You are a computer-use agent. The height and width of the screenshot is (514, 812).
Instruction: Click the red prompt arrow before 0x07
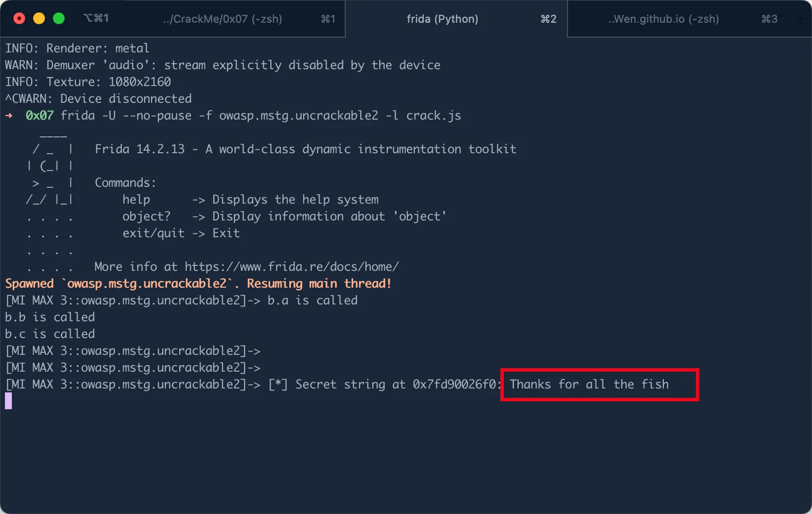(x=9, y=116)
